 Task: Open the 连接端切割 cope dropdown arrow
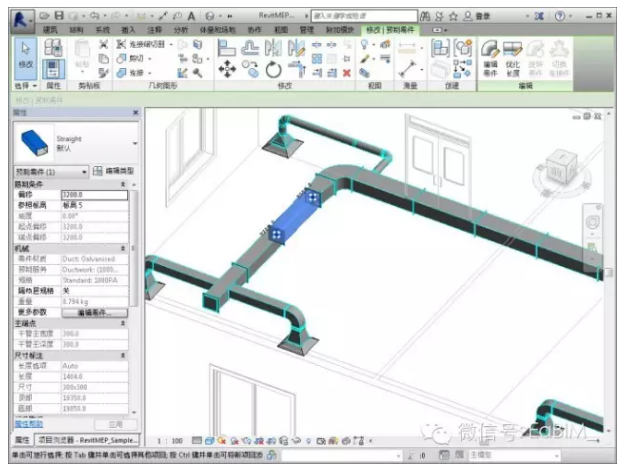pyautogui.click(x=172, y=45)
